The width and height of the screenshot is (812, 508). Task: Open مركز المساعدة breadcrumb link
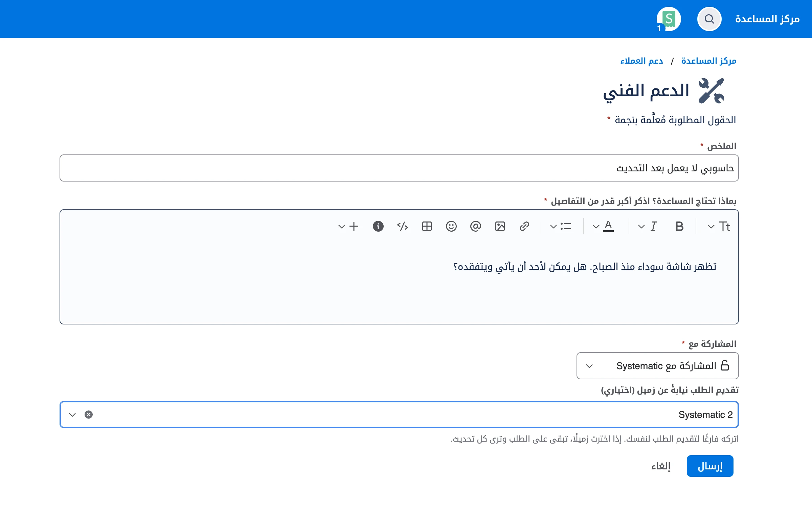(708, 61)
